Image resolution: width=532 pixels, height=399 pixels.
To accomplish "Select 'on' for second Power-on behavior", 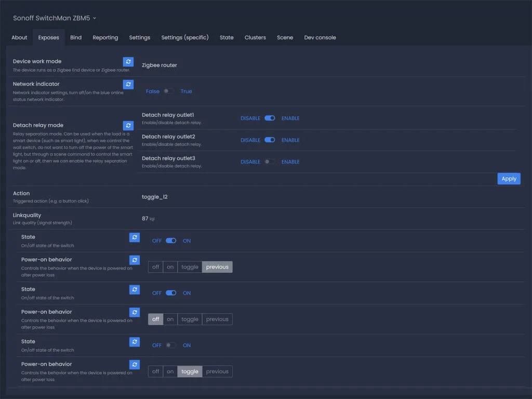I will [x=170, y=320].
